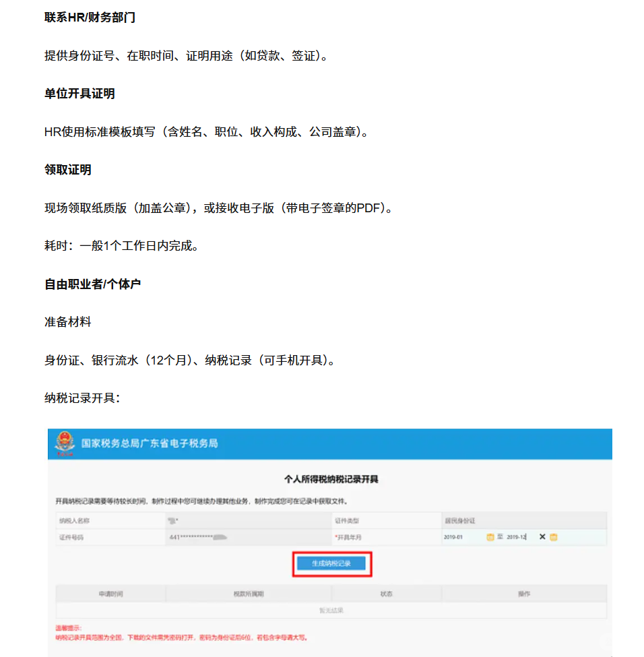Screen dimensions: 644x657
Task: Click the start month field 2019-01
Action: (453, 537)
